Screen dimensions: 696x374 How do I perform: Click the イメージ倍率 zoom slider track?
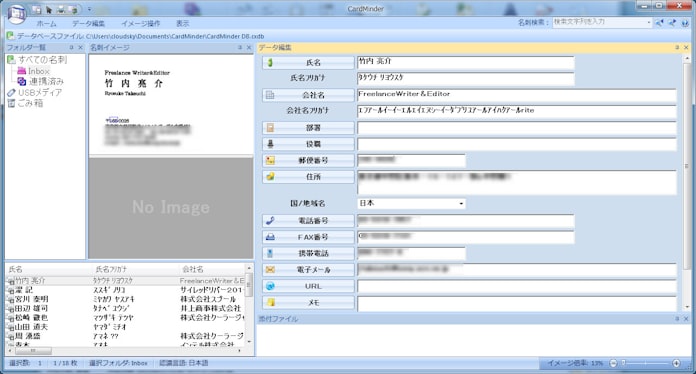(645, 363)
